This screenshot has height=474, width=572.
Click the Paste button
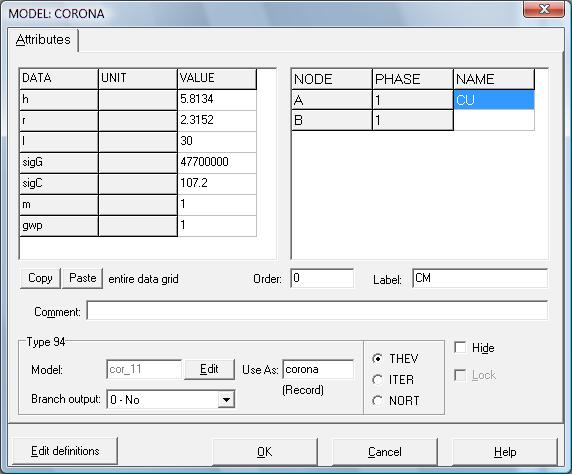click(x=82, y=278)
